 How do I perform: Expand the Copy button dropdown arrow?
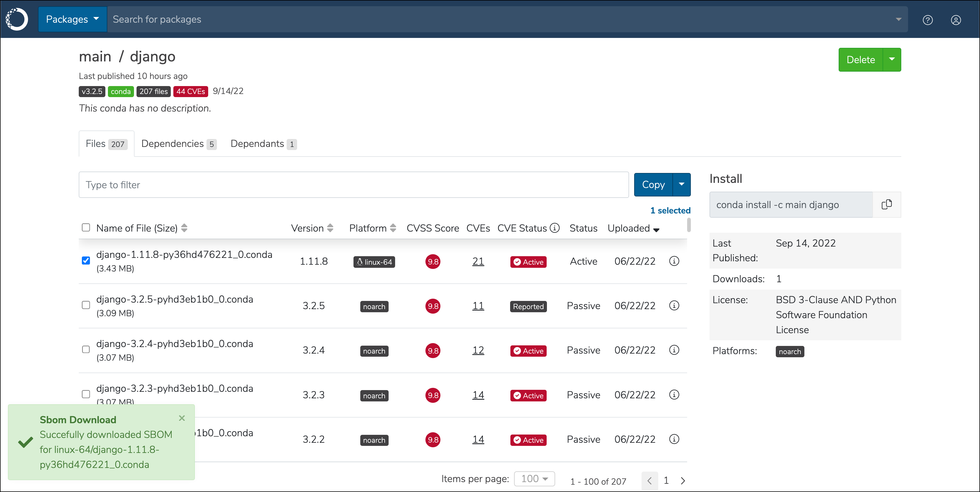(x=682, y=184)
